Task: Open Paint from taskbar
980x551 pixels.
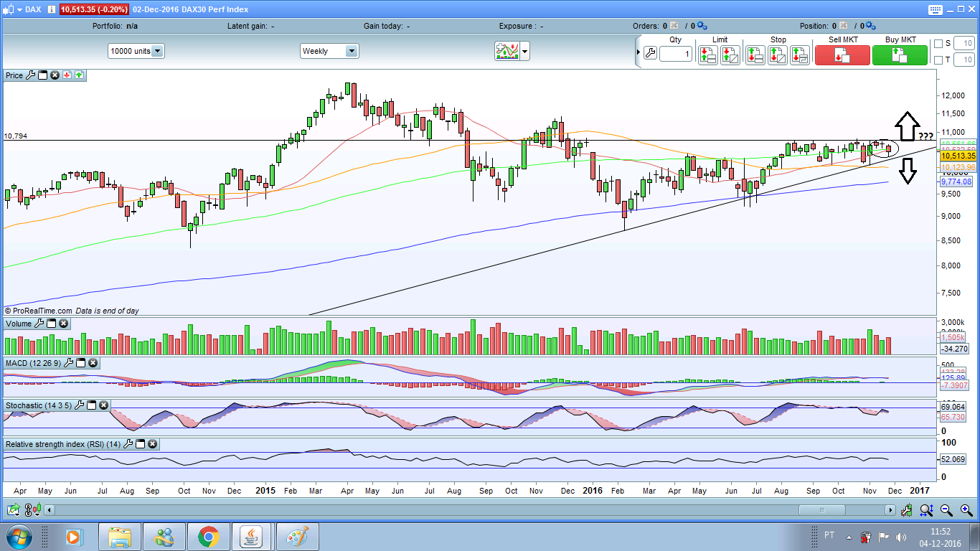Action: coord(297,537)
